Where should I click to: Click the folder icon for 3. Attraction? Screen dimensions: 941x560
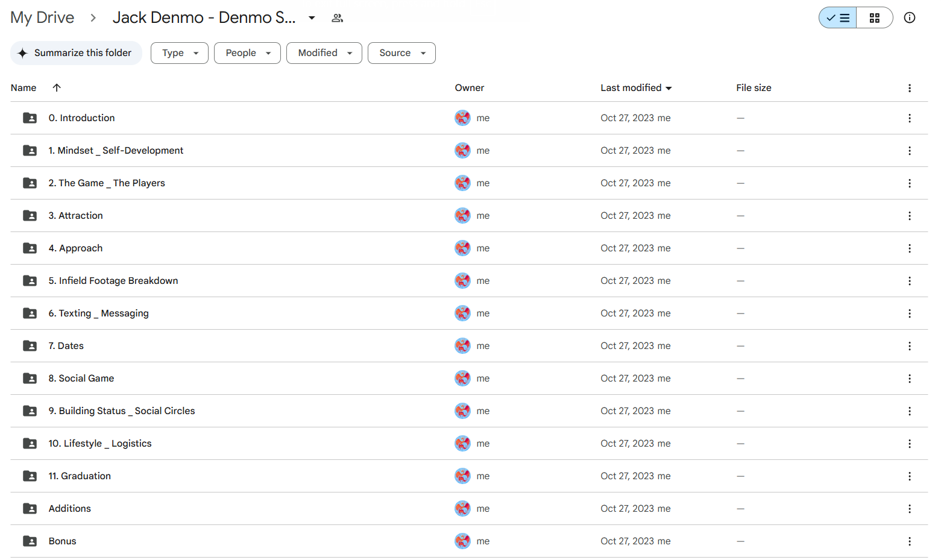[30, 216]
